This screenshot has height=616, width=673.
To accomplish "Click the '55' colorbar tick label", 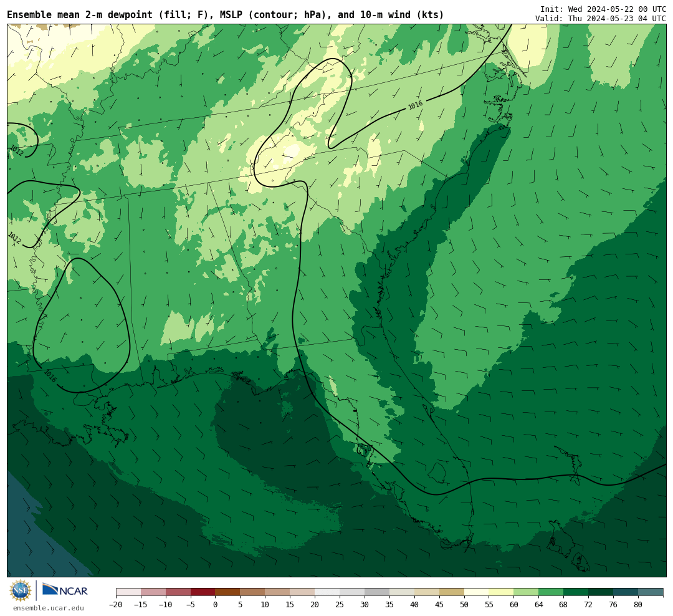I will tap(489, 605).
